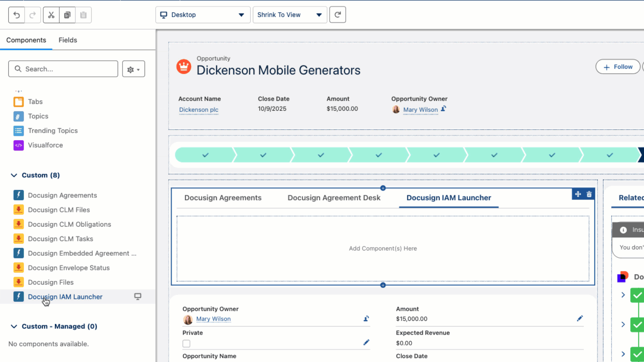644x362 pixels.
Task: Click the Copy icon in the toolbar
Action: [x=67, y=15]
